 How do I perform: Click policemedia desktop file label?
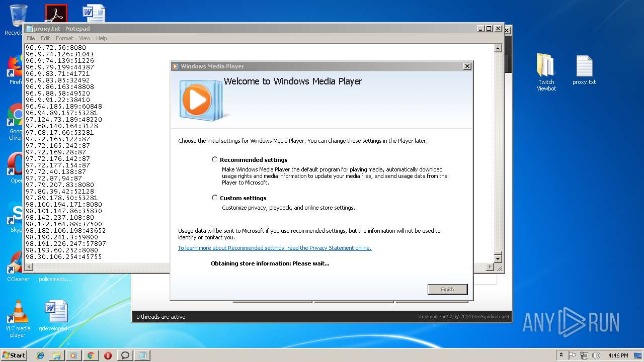(x=55, y=279)
